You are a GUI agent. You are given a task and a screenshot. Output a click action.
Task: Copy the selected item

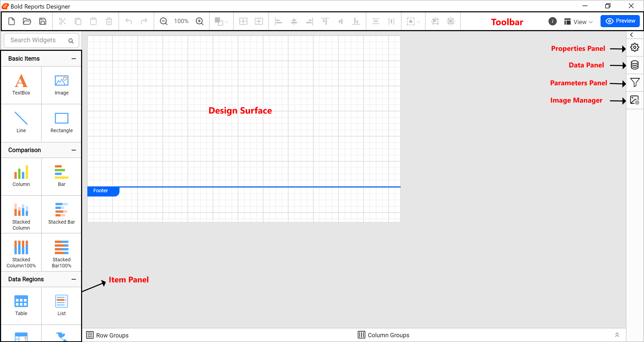coord(78,21)
